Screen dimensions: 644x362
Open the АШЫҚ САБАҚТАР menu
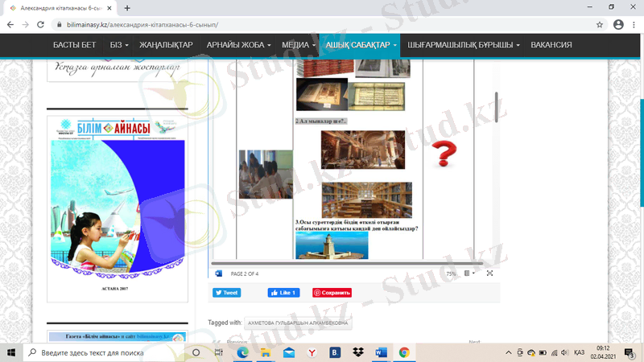point(361,45)
